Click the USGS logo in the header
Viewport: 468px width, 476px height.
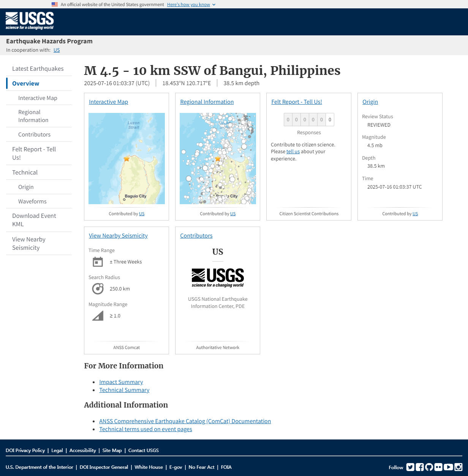[30, 21]
